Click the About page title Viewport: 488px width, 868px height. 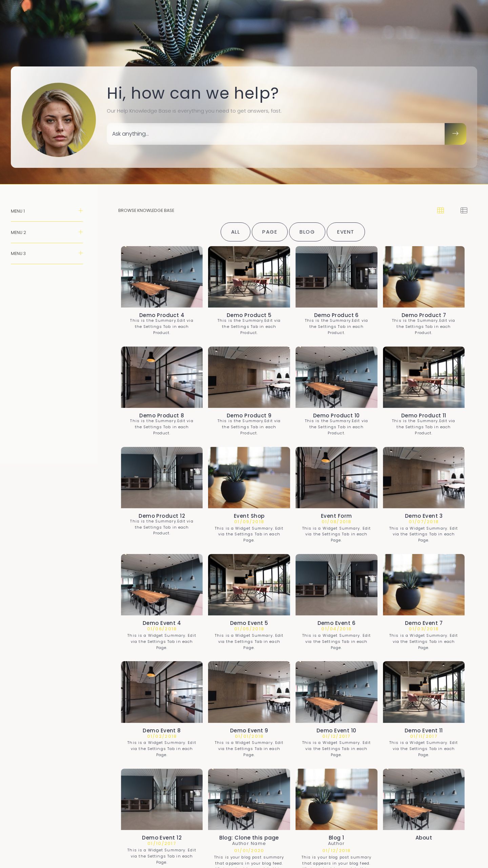(x=424, y=837)
